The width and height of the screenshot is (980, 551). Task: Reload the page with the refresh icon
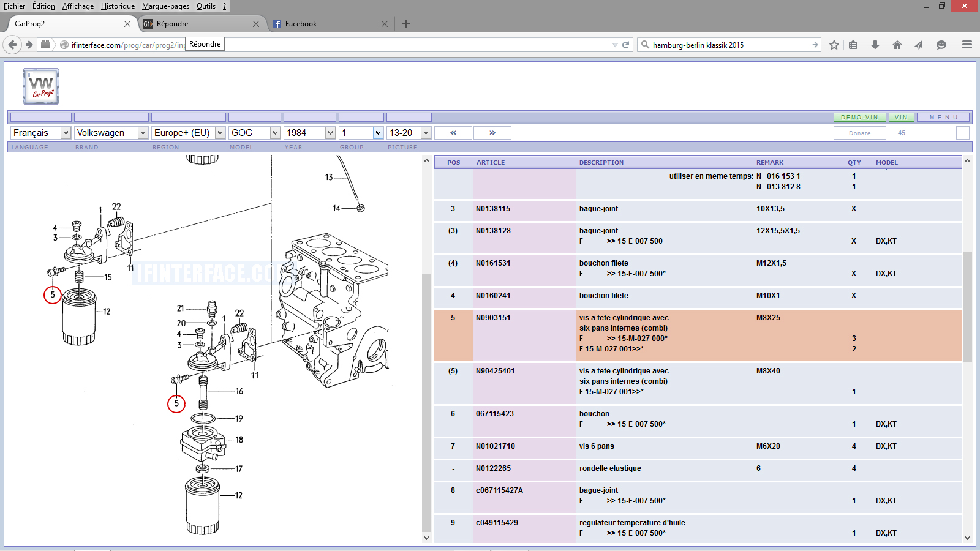(x=626, y=45)
